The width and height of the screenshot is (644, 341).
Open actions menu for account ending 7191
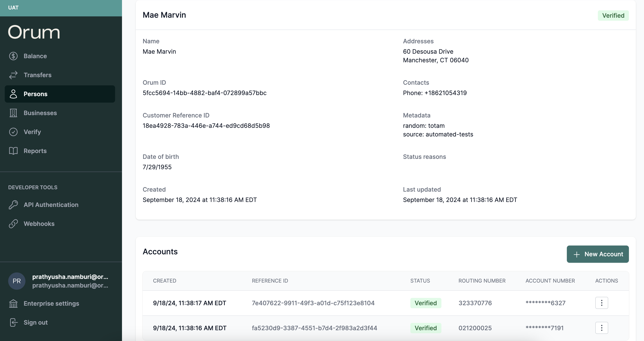pyautogui.click(x=601, y=328)
